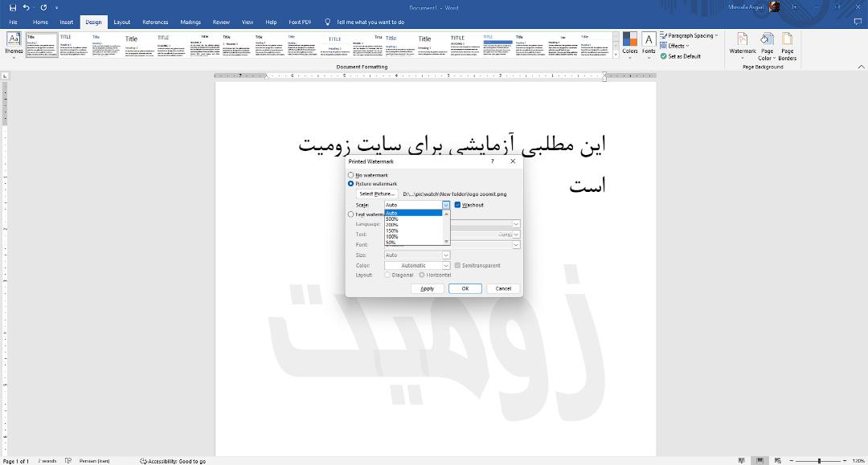Screen dimensions: 868x465
Task: Open Page Borders in Page Background
Action: pos(787,46)
